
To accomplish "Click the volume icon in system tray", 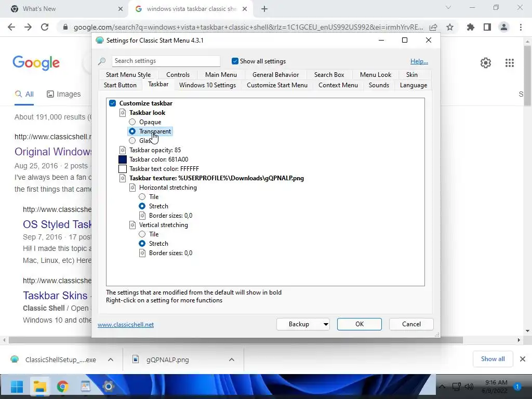I will click(x=469, y=387).
